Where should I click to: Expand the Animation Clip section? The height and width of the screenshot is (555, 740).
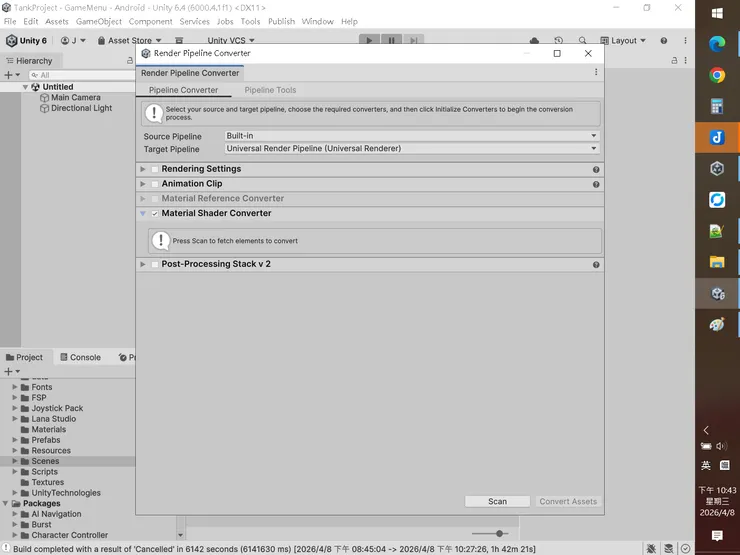(143, 184)
